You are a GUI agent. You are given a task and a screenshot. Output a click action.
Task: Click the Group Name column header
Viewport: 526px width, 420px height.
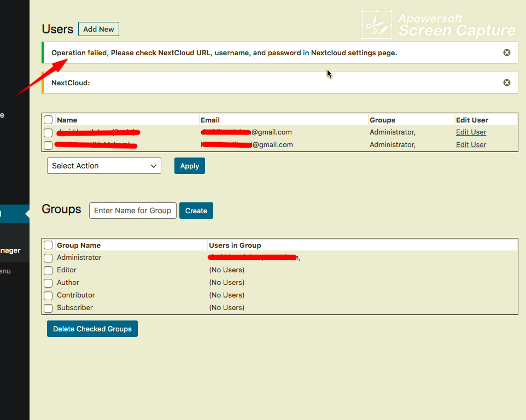coord(79,245)
